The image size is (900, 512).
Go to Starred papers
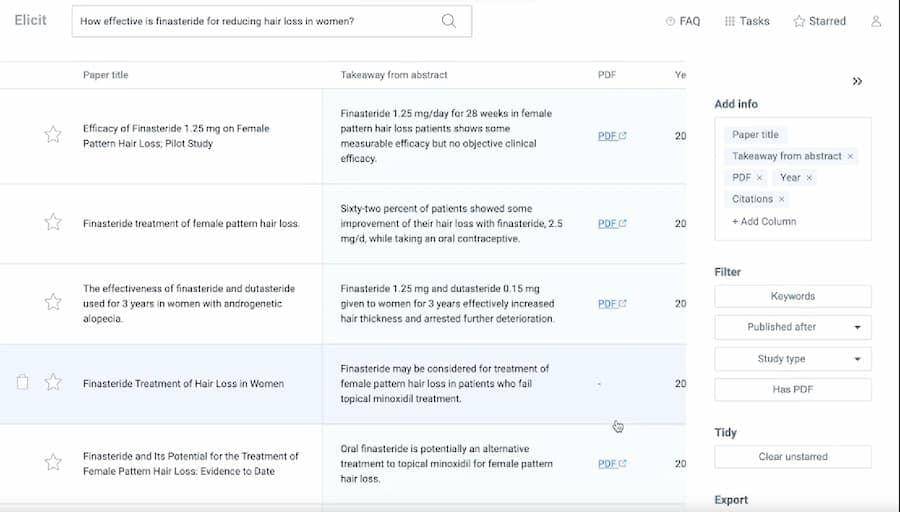pos(819,21)
